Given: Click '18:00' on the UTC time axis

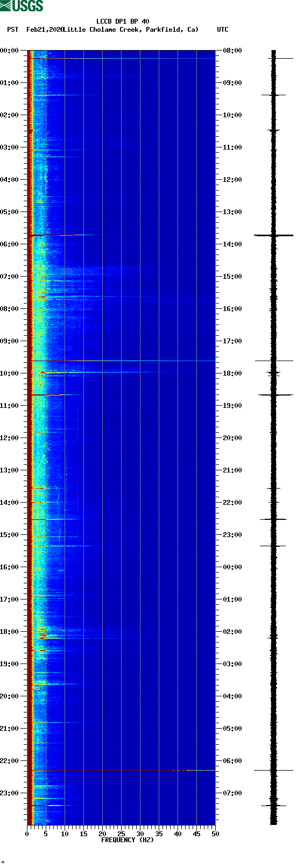Looking at the screenshot, I should click(x=232, y=373).
